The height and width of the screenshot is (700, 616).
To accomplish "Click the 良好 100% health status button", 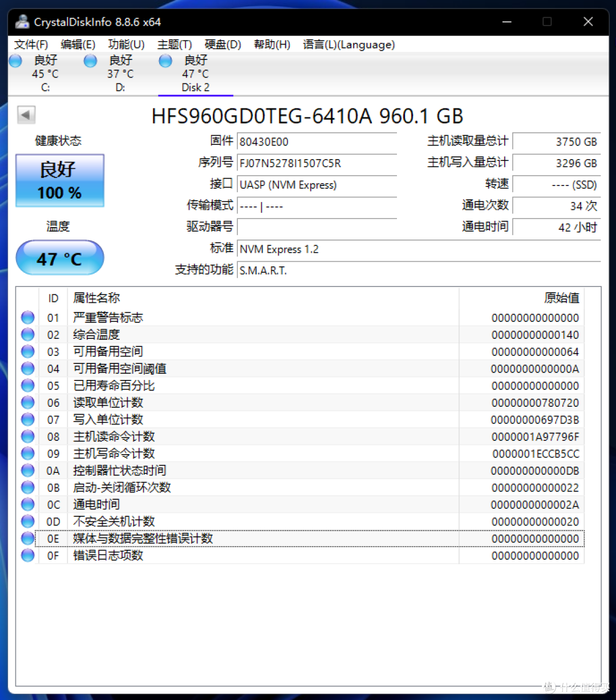I will point(59,180).
